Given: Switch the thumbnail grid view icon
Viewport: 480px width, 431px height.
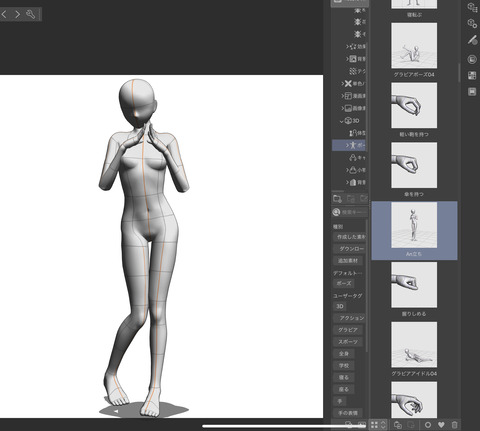Looking at the screenshot, I should tap(375, 425).
